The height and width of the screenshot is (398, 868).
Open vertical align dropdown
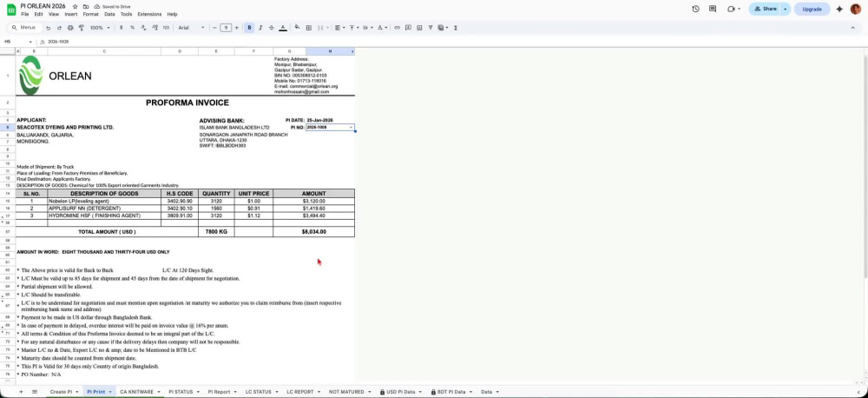pyautogui.click(x=354, y=28)
